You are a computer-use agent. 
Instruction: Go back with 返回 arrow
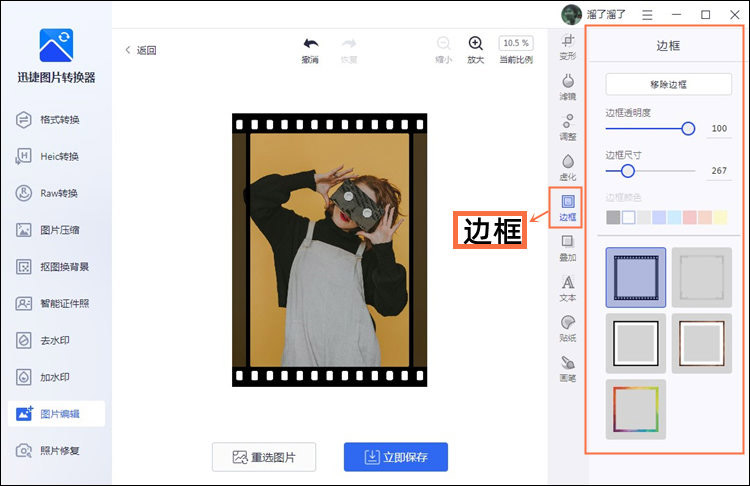click(141, 50)
